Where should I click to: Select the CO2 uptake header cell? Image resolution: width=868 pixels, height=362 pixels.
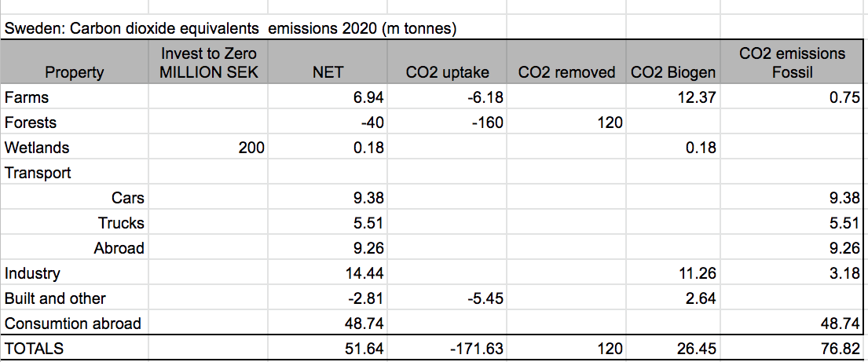(x=447, y=72)
